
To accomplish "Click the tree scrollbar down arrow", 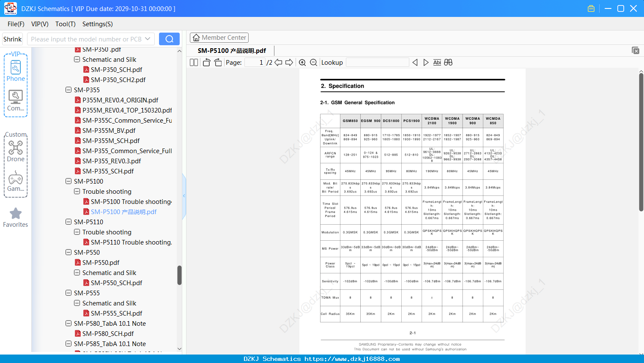I will 179,349.
